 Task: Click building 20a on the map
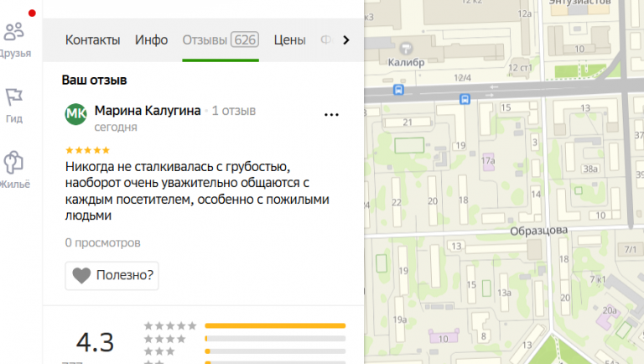click(610, 310)
